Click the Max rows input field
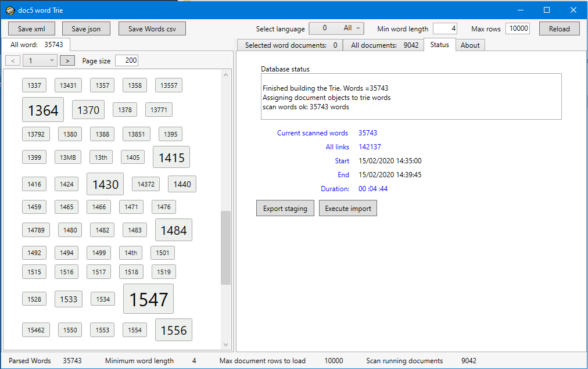Viewport: 588px width, 369px height. tap(518, 28)
